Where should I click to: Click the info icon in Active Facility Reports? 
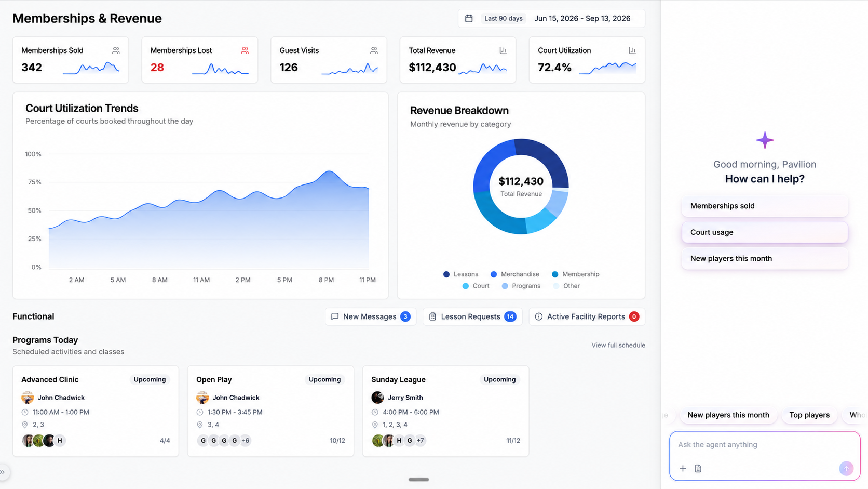[539, 316]
